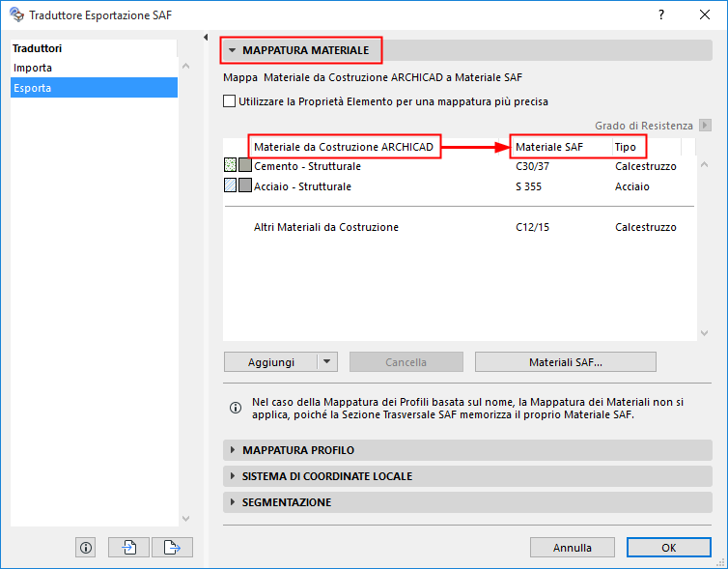Sort by Materiale da Costruzione ARCHICAD header
The height and width of the screenshot is (569, 728).
tap(344, 147)
